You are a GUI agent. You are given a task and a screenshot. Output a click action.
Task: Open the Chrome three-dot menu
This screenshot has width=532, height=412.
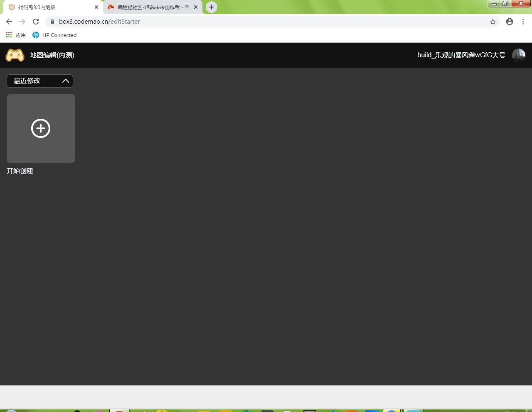click(x=523, y=22)
